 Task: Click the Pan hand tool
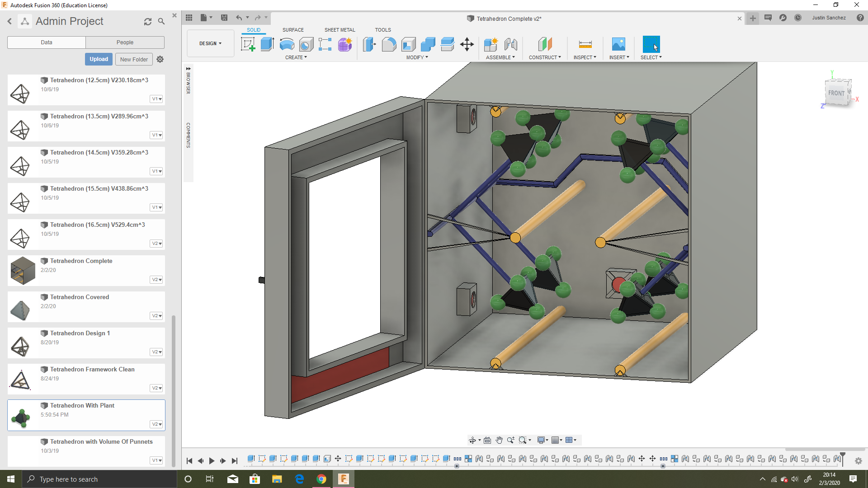(x=499, y=440)
